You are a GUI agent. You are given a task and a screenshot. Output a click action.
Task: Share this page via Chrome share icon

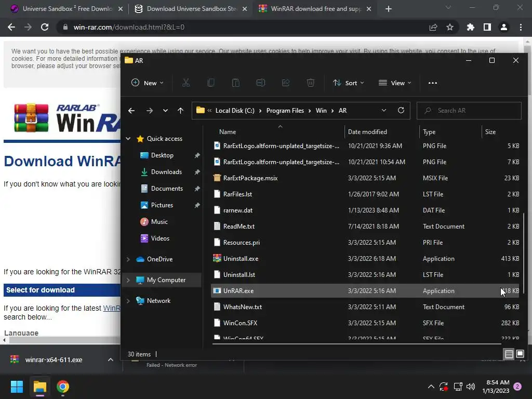click(x=433, y=27)
